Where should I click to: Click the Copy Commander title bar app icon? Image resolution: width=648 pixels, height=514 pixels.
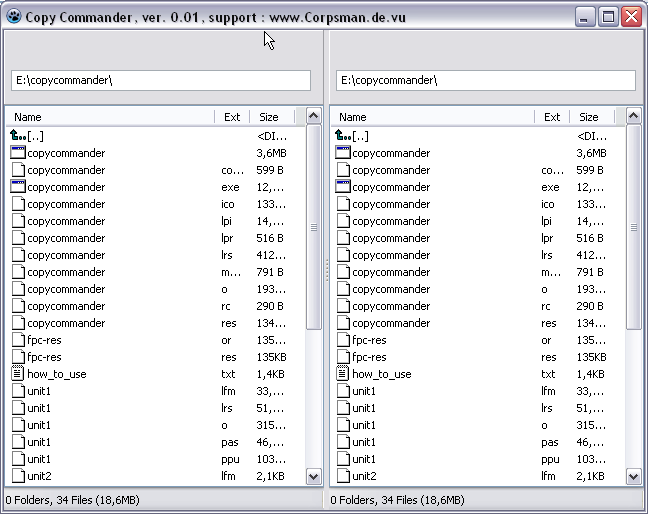pos(13,17)
